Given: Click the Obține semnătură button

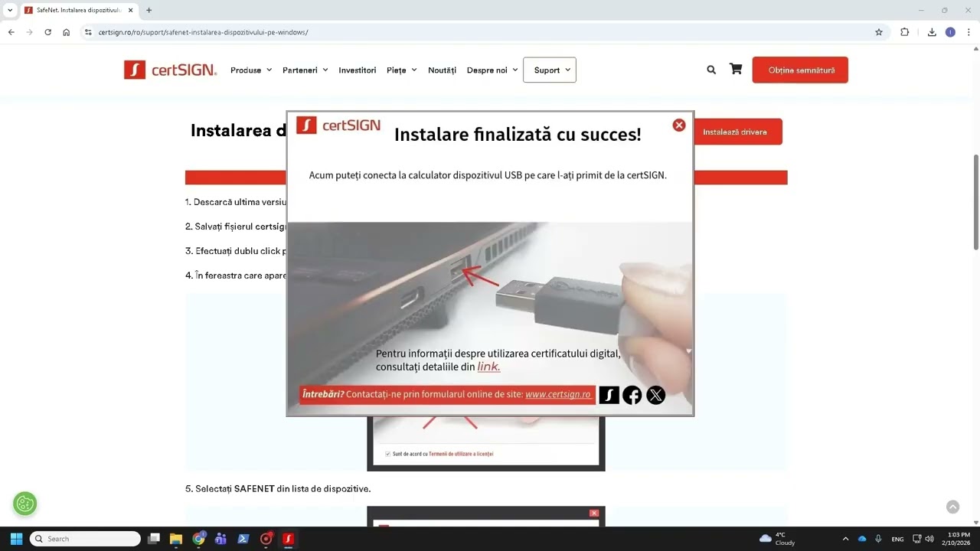Looking at the screenshot, I should (800, 70).
